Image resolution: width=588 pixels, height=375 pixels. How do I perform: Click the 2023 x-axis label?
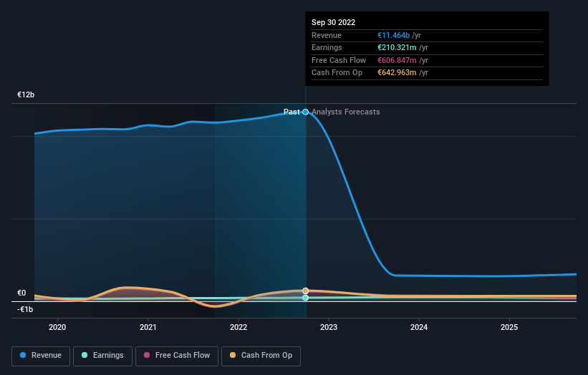[329, 328]
